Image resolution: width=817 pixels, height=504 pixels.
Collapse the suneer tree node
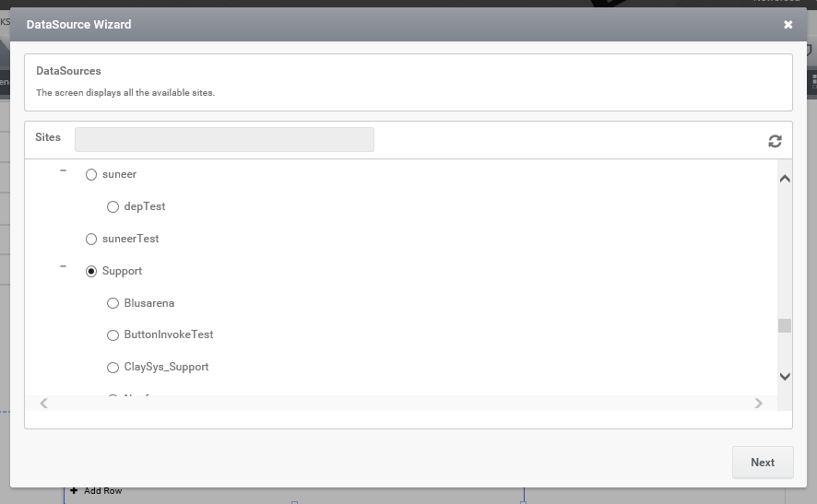pyautogui.click(x=64, y=170)
